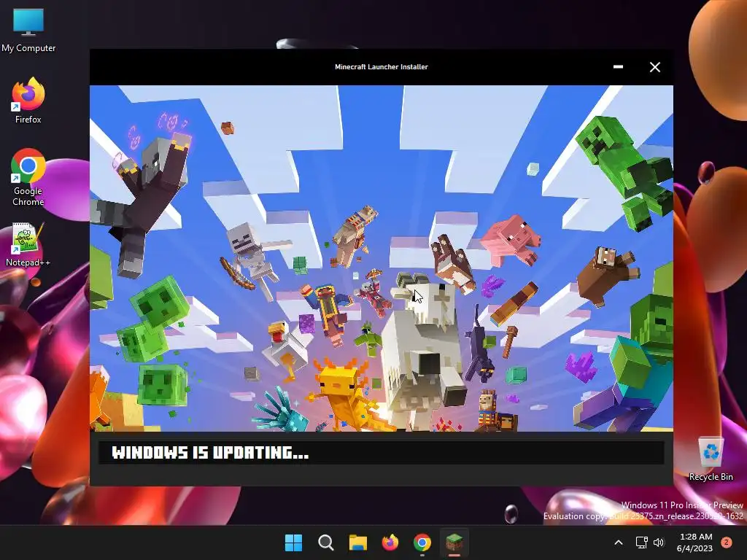Open network status tray icon
747x560 pixels.
click(x=641, y=542)
